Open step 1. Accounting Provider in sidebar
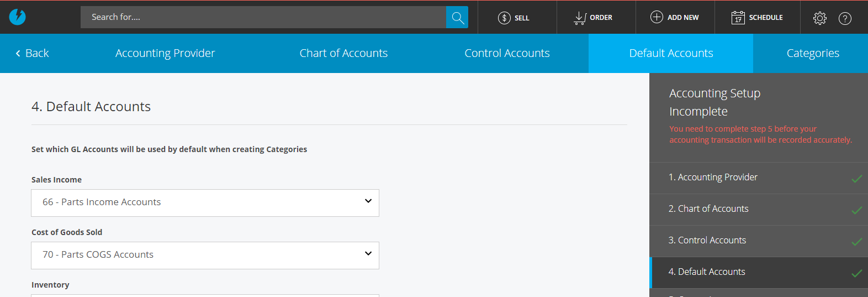Viewport: 868px width, 297px height. (759, 178)
